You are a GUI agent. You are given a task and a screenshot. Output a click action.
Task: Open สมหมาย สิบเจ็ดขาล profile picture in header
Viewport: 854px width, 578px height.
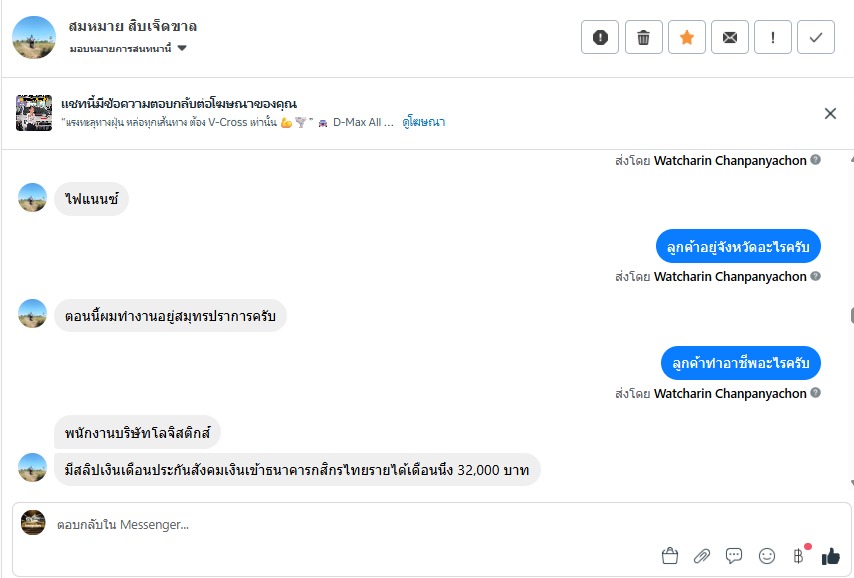point(34,37)
